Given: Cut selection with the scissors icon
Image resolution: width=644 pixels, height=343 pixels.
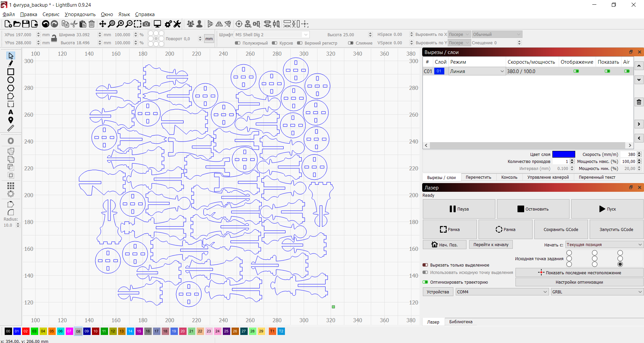Looking at the screenshot, I should point(74,24).
